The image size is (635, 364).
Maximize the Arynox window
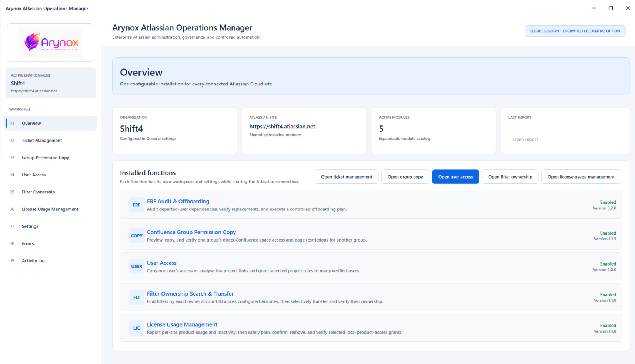611,8
